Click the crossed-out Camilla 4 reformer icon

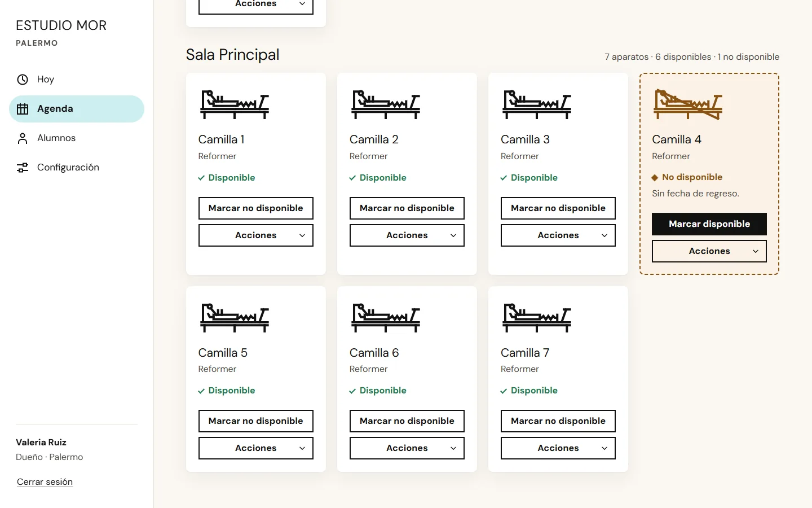coord(688,104)
